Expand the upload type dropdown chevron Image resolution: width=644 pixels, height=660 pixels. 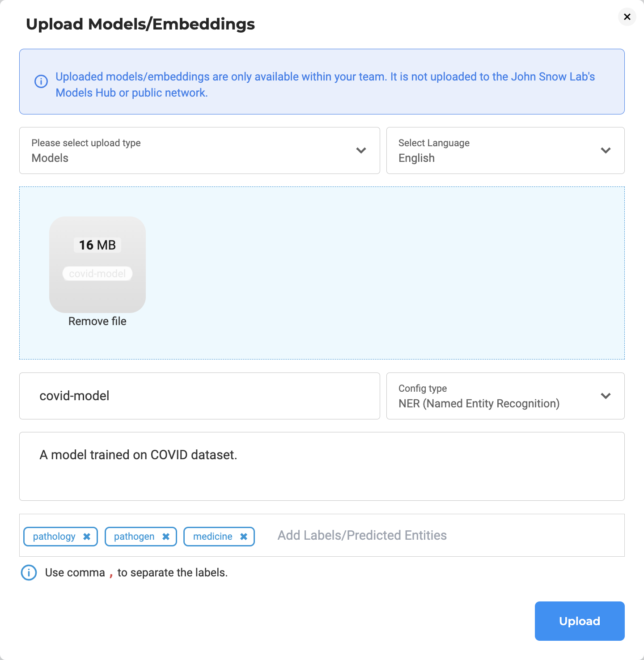(x=361, y=150)
